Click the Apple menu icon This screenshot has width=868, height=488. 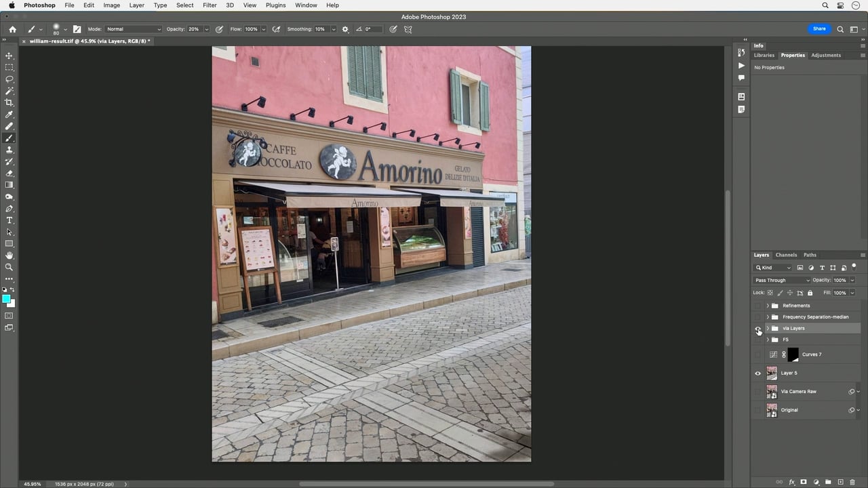[x=11, y=5]
